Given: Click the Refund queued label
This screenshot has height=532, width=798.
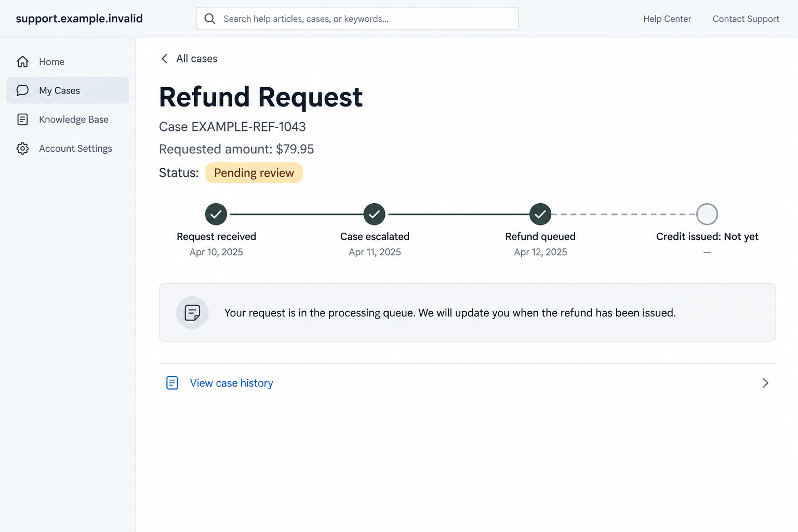Looking at the screenshot, I should click(540, 236).
